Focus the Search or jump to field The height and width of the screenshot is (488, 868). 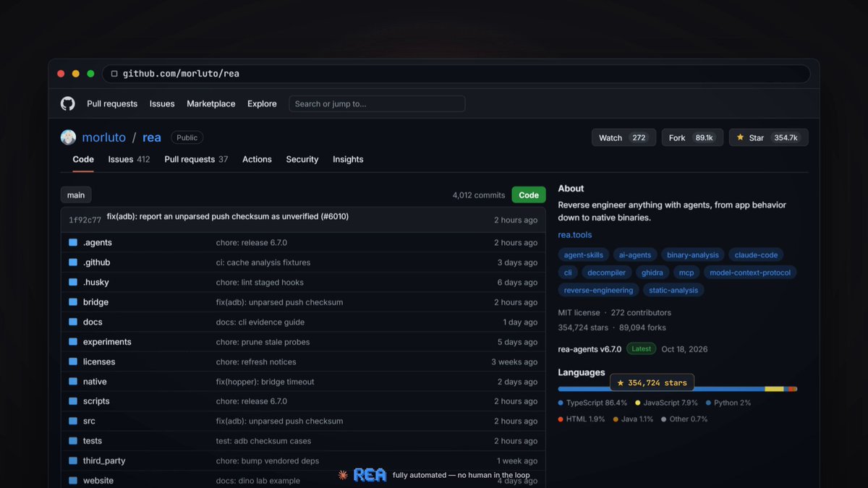[x=377, y=103]
